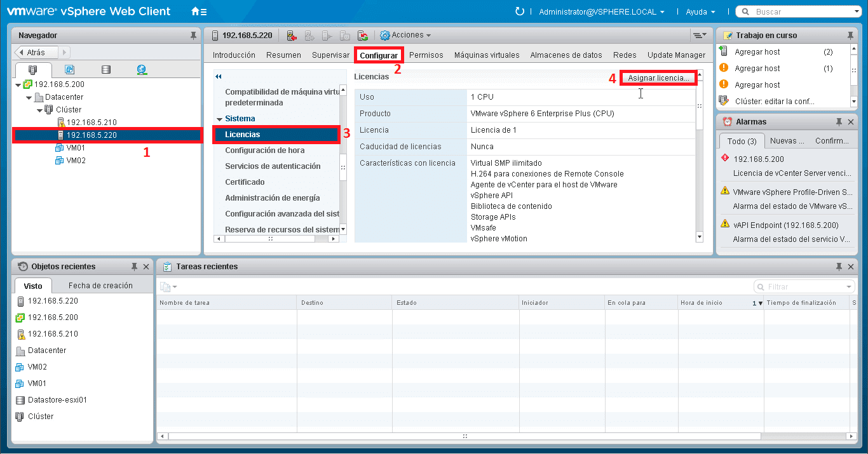Select the Storage inventory icon
The height and width of the screenshot is (454, 868).
106,70
